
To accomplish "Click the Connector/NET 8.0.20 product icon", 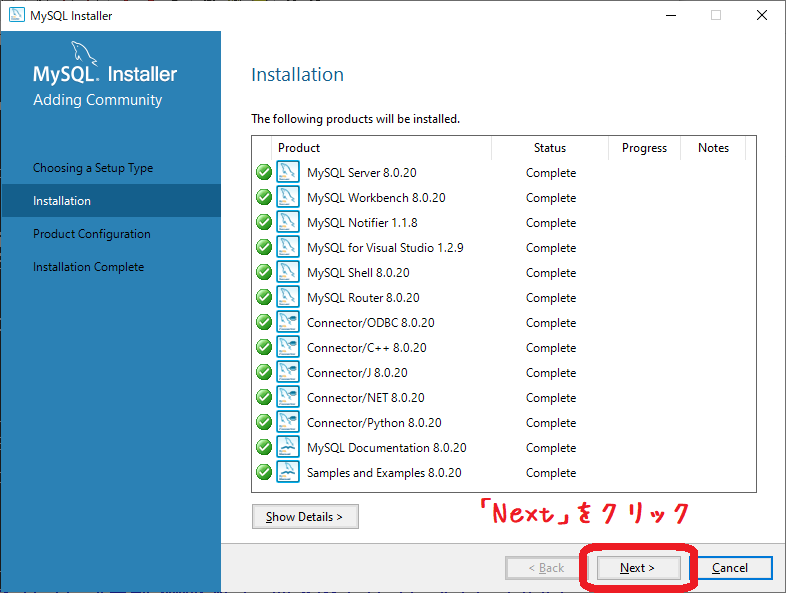I will pos(288,397).
